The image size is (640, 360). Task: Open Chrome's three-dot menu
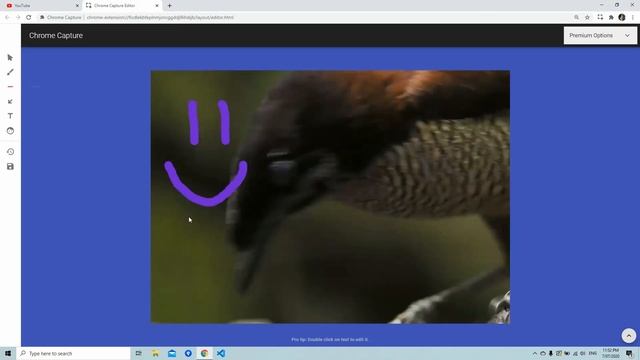[633, 18]
